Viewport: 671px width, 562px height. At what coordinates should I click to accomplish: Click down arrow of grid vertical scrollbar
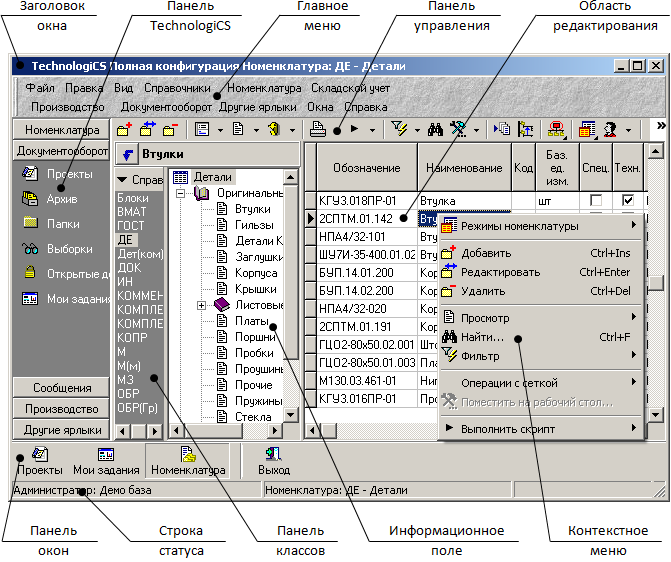pos(656,414)
